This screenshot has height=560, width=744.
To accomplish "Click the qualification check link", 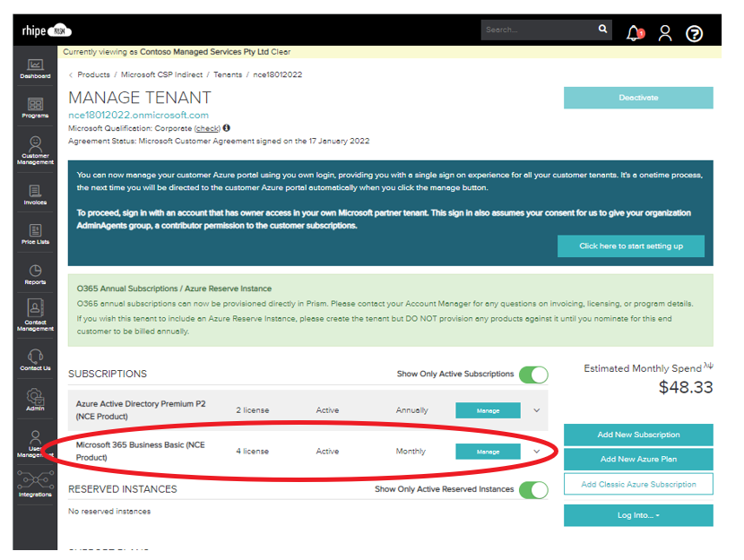I will pos(207,128).
